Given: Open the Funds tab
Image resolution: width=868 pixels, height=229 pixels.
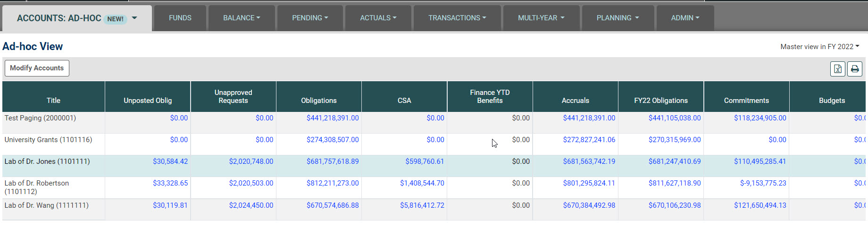Looking at the screenshot, I should [180, 18].
